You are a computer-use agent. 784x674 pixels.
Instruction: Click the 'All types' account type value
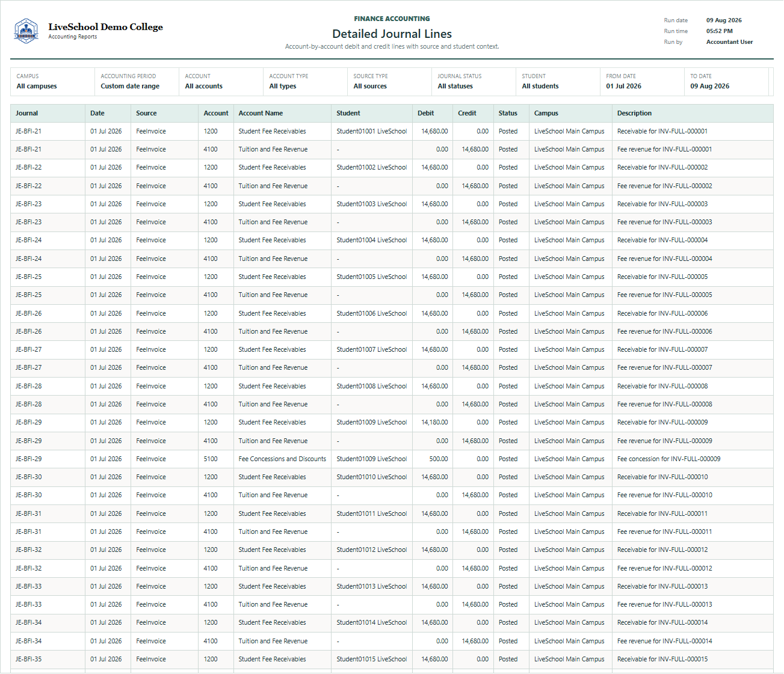(283, 86)
